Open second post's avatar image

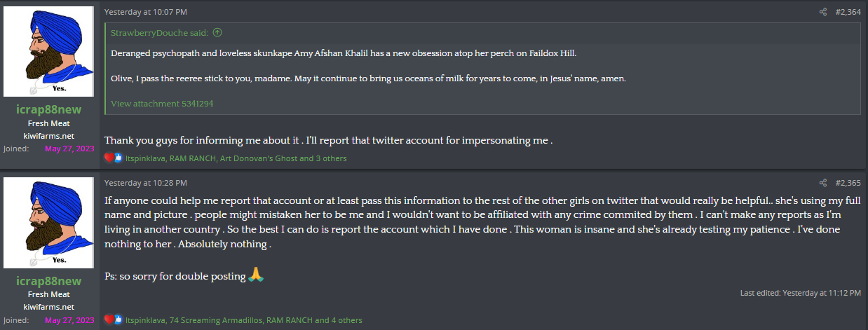(49, 222)
